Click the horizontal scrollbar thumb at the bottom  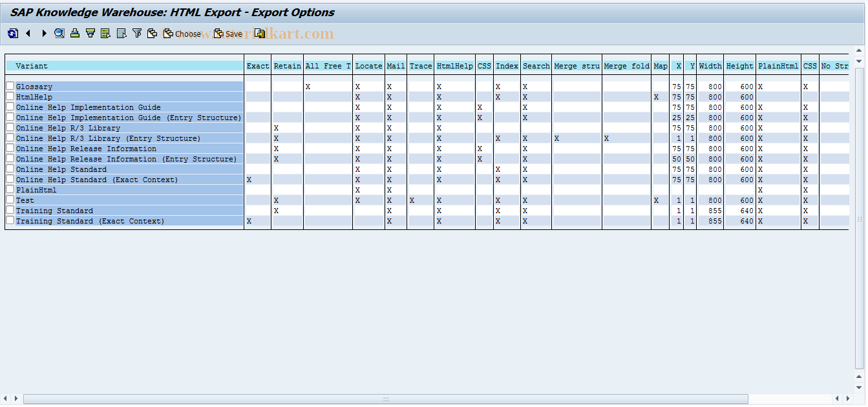coord(386,399)
